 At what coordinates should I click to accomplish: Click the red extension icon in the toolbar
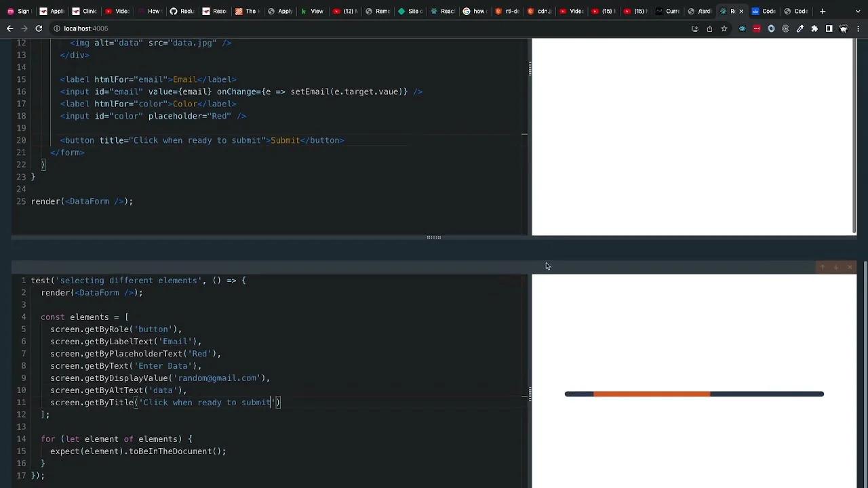tap(757, 28)
